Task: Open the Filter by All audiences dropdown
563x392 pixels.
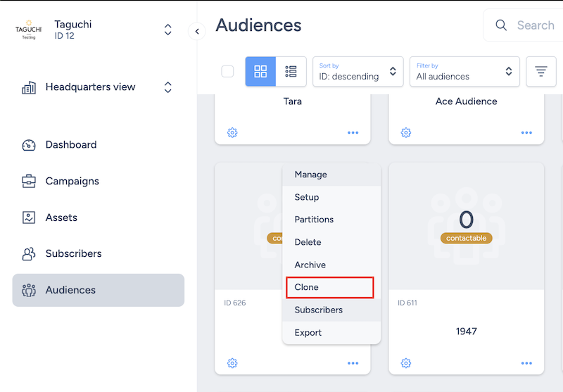Action: 464,72
